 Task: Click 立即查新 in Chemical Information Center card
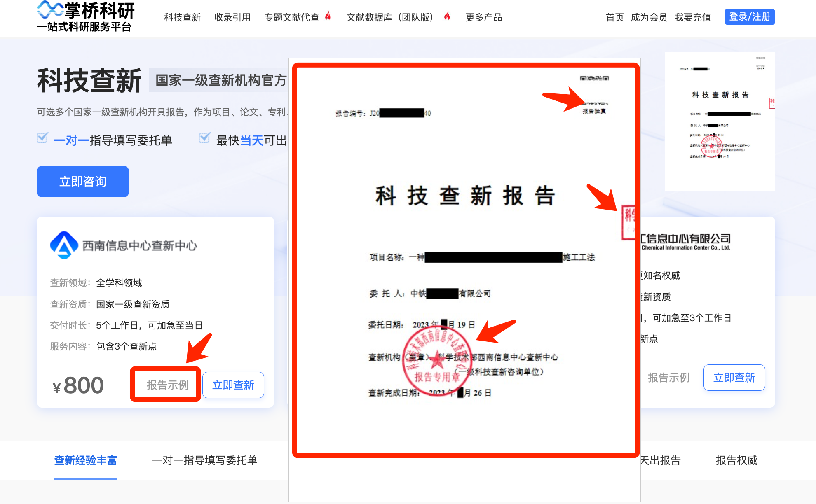[x=734, y=378]
